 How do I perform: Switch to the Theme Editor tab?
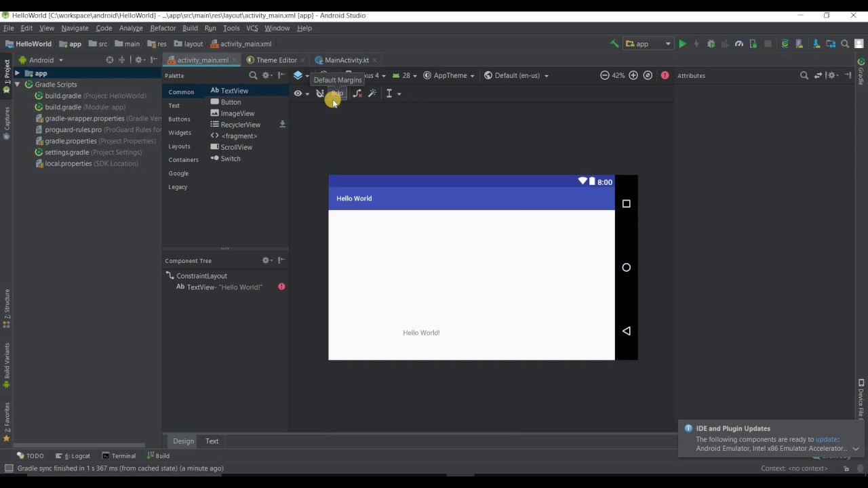(x=276, y=60)
